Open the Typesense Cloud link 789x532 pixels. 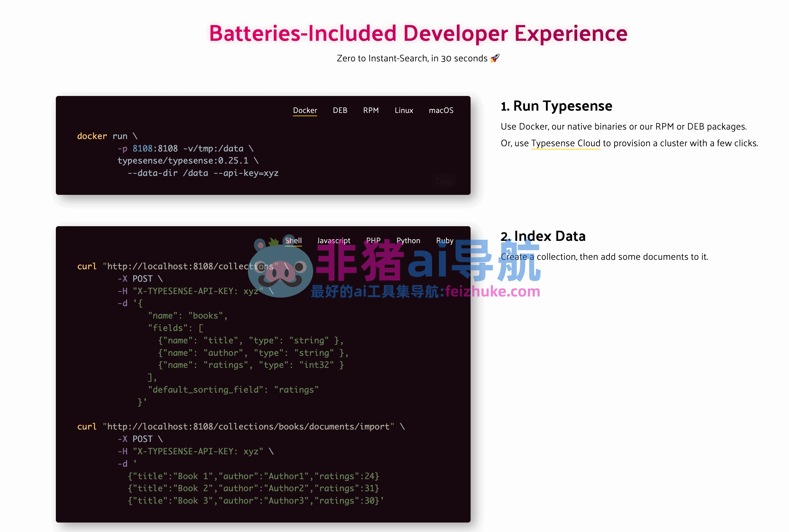tap(565, 143)
